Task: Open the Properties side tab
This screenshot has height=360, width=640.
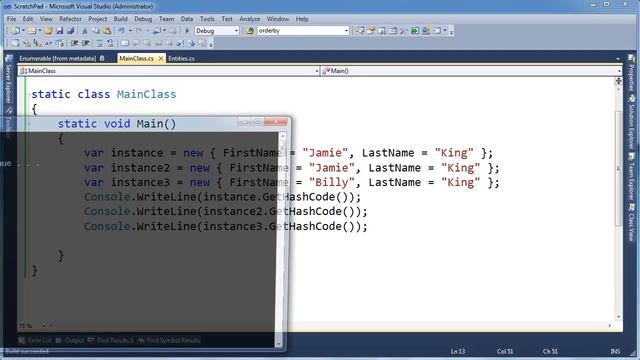Action: pos(631,73)
